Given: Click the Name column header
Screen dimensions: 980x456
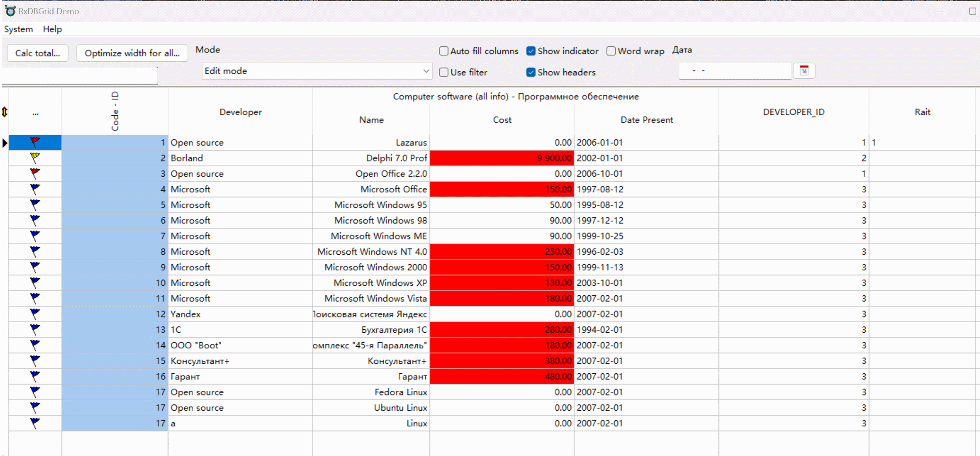Looking at the screenshot, I should [371, 120].
